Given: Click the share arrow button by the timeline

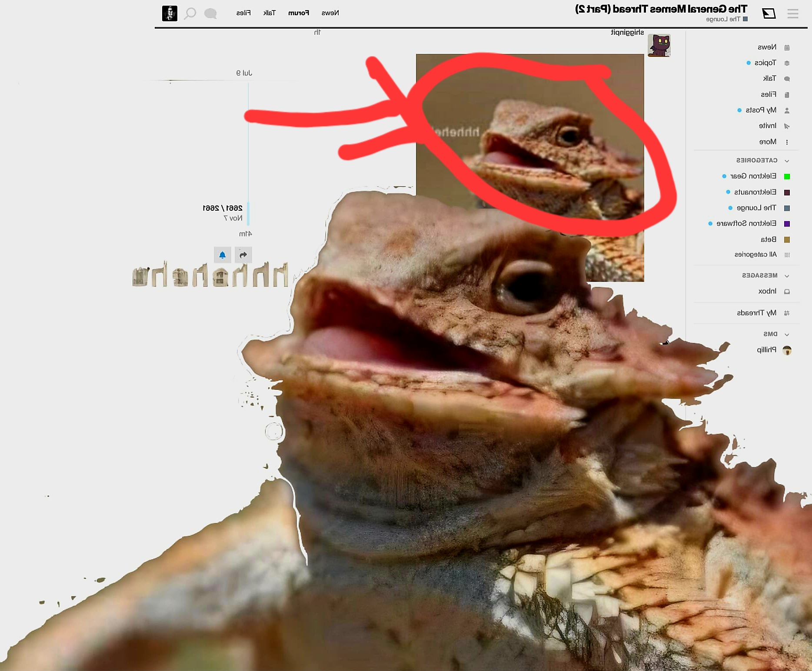Looking at the screenshot, I should [243, 255].
